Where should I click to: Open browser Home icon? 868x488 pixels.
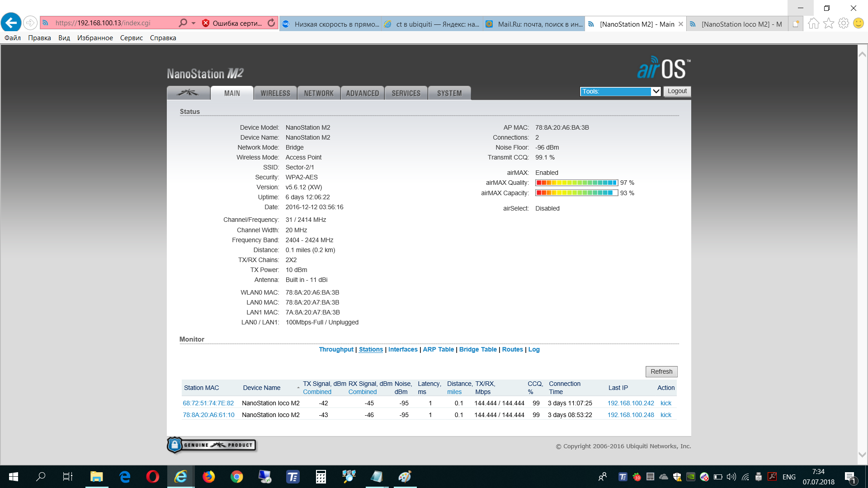pyautogui.click(x=813, y=23)
